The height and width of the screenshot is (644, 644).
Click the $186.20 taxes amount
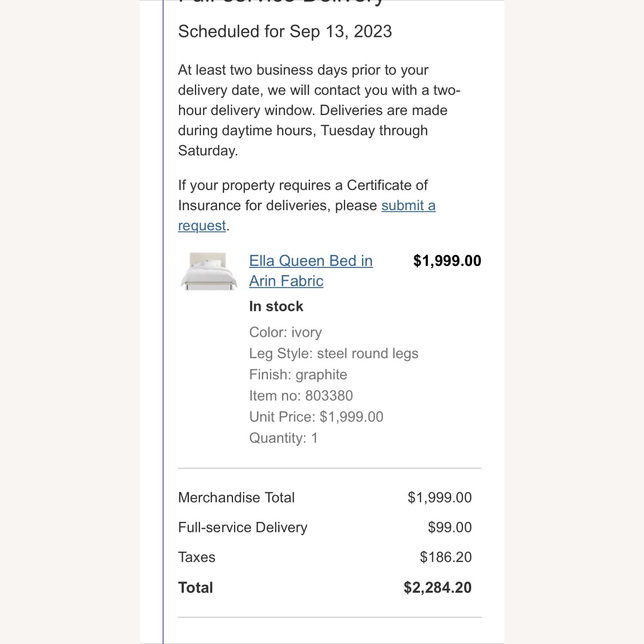click(x=445, y=557)
